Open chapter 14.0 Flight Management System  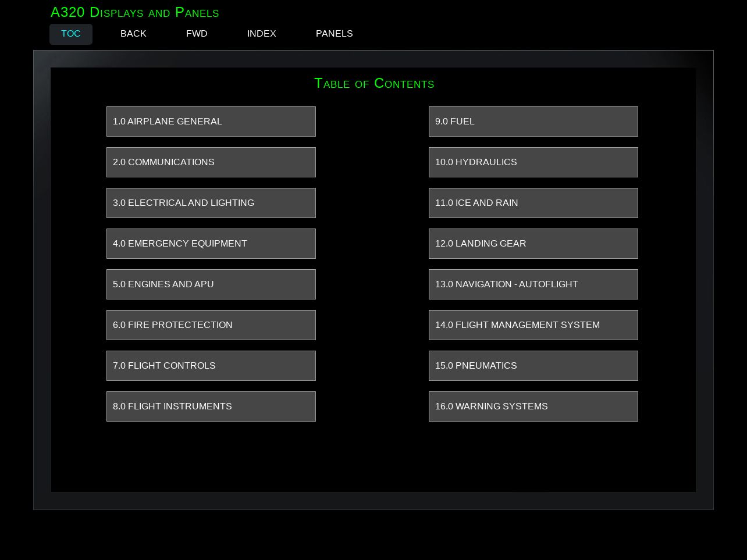click(x=533, y=325)
